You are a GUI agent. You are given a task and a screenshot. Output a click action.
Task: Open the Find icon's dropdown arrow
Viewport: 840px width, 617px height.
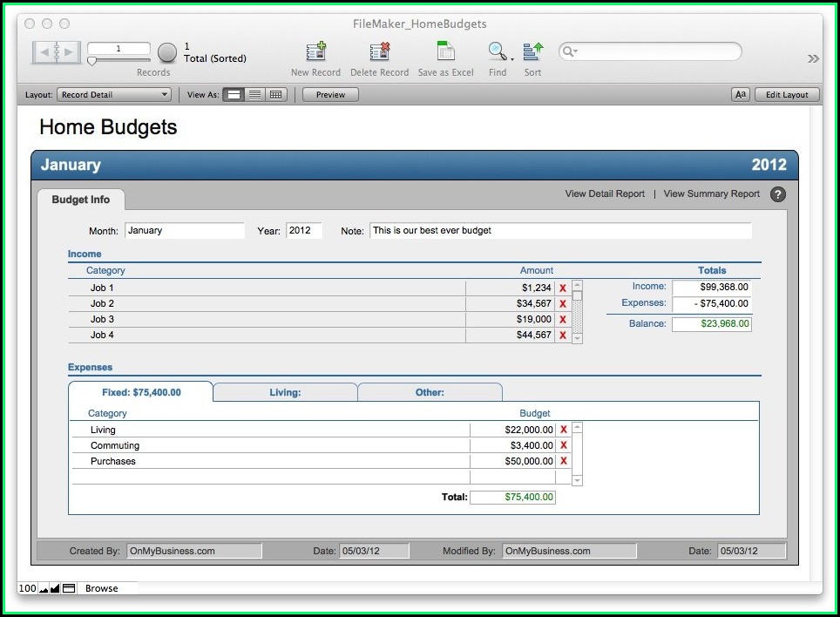coord(512,59)
